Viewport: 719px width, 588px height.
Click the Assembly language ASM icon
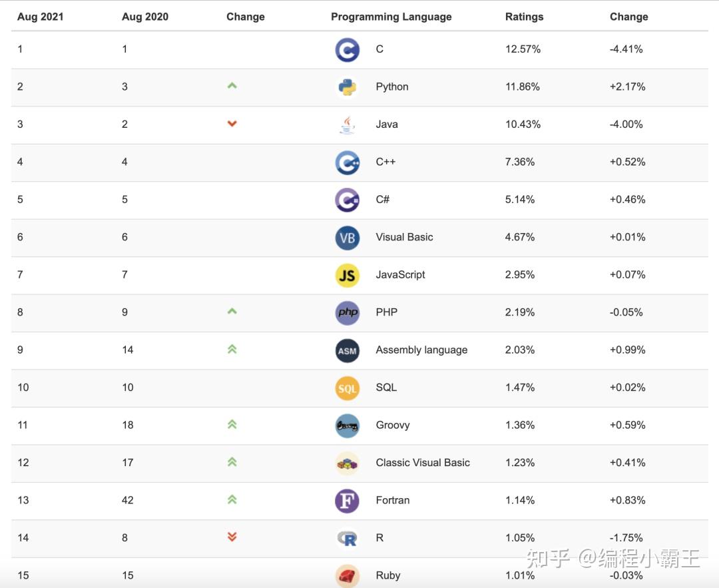pyautogui.click(x=347, y=350)
